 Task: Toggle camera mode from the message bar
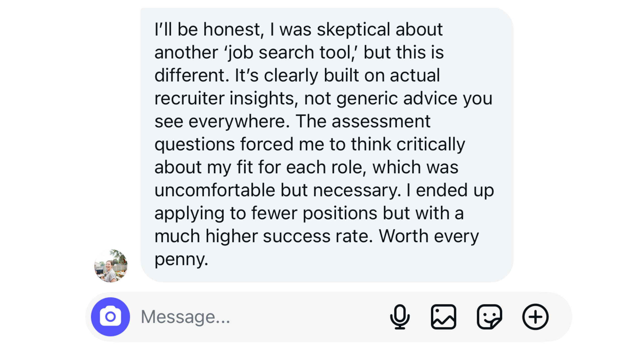[x=110, y=316]
